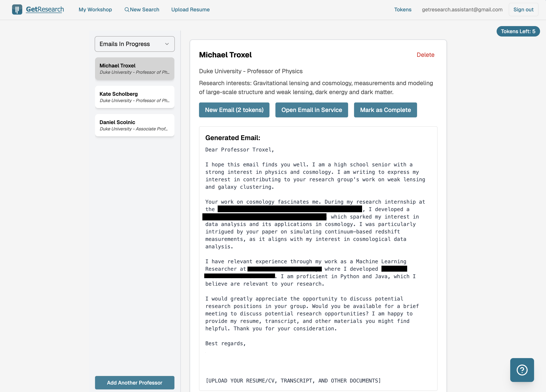Delete the Michael Troxel email
Viewport: 546px width, 392px height.
(x=425, y=55)
